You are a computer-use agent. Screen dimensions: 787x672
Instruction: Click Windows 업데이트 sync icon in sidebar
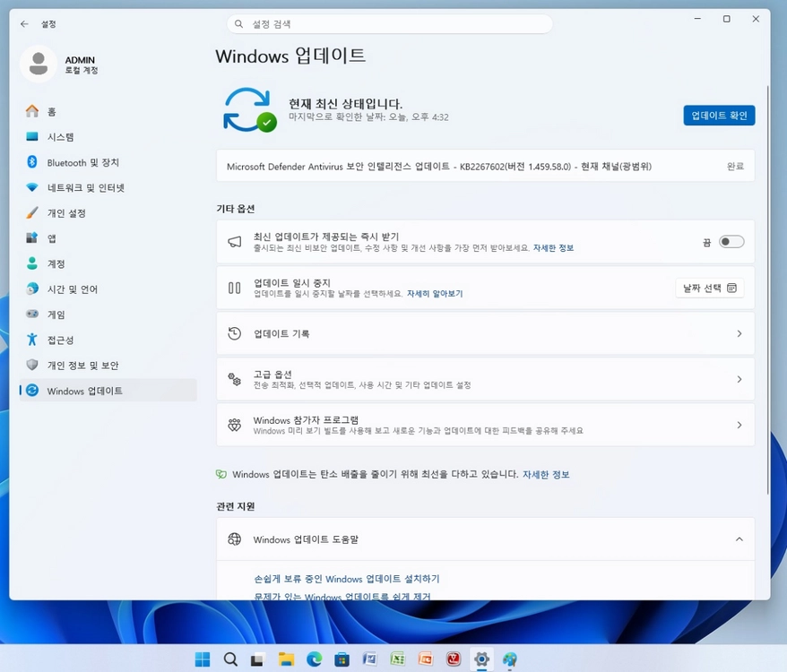click(x=32, y=391)
